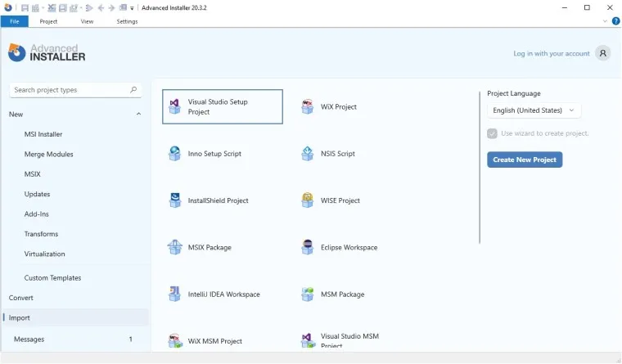The image size is (622, 364).
Task: Open the View tab
Action: click(87, 21)
